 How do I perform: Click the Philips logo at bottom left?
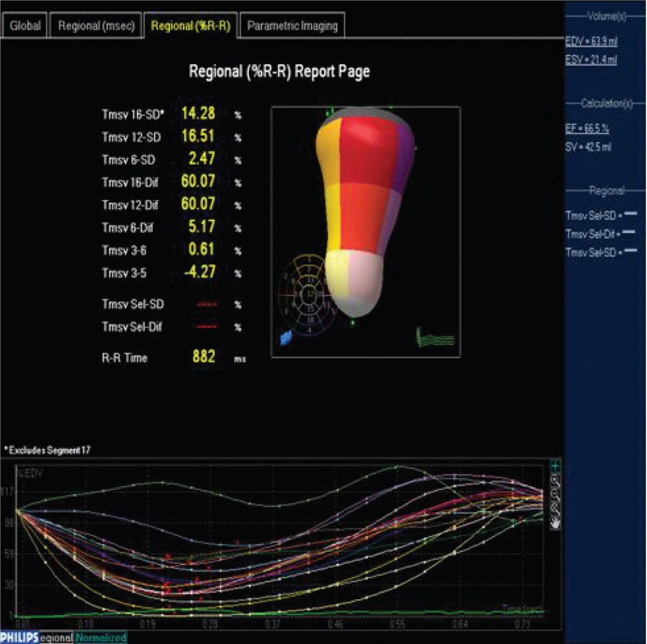click(x=19, y=636)
